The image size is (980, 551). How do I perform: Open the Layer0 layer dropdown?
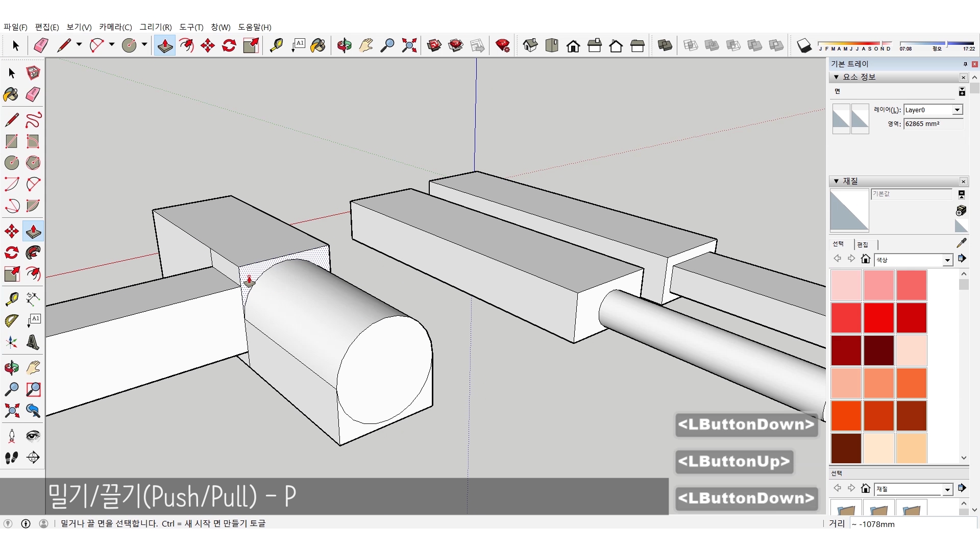coord(957,110)
